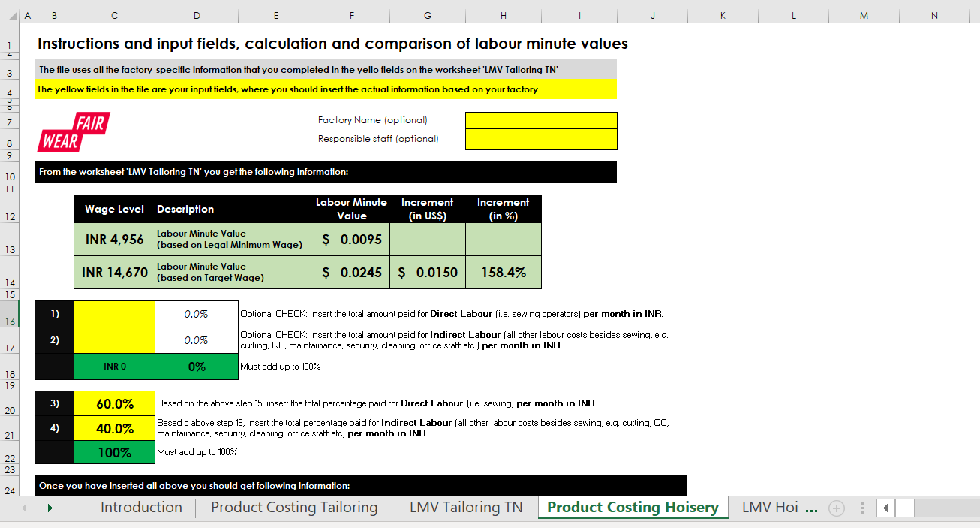
Task: Select the yellow Direct Labour amount cell
Action: pyautogui.click(x=113, y=313)
